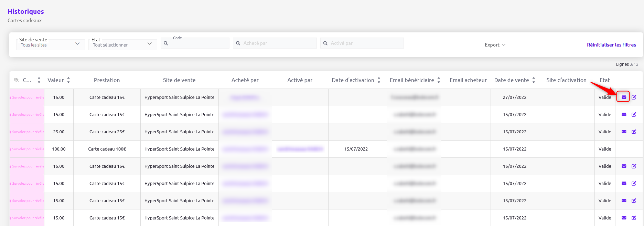Click the Valeur column header label
Screen dimensions: 644x226
point(55,80)
